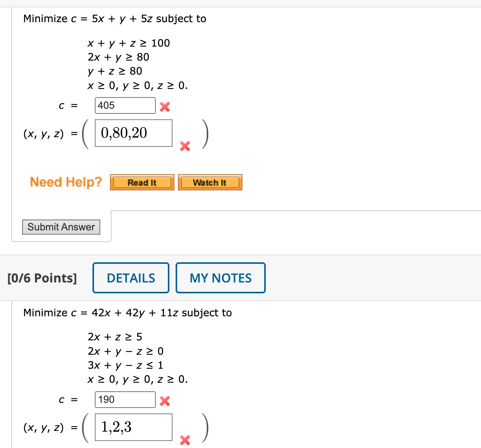Select the tab below Submit Answer
The width and height of the screenshot is (481, 448).
click(x=296, y=225)
